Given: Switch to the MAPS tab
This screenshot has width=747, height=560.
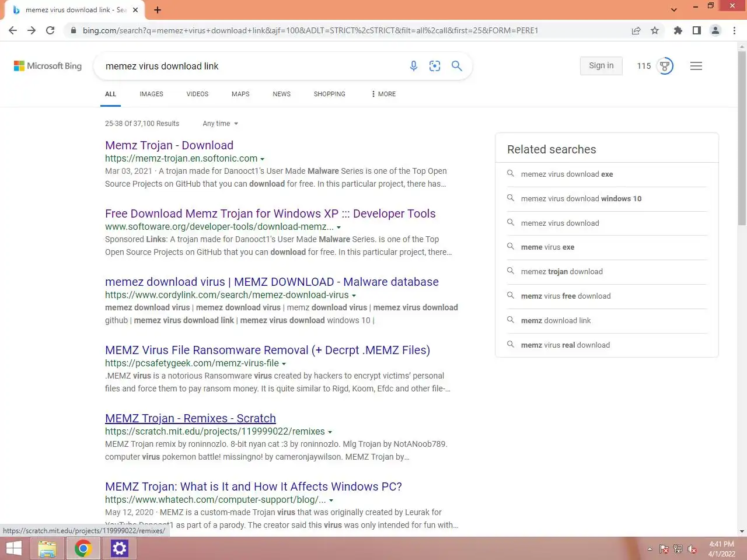Looking at the screenshot, I should [240, 94].
